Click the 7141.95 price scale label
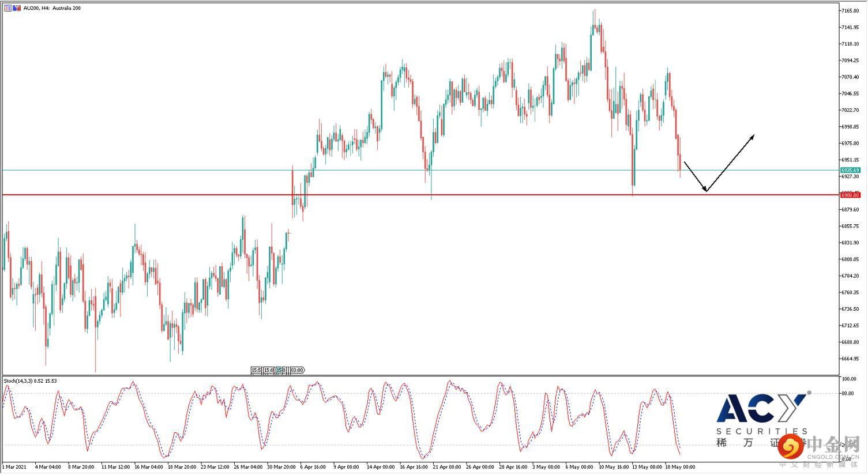868x475 pixels. (850, 28)
